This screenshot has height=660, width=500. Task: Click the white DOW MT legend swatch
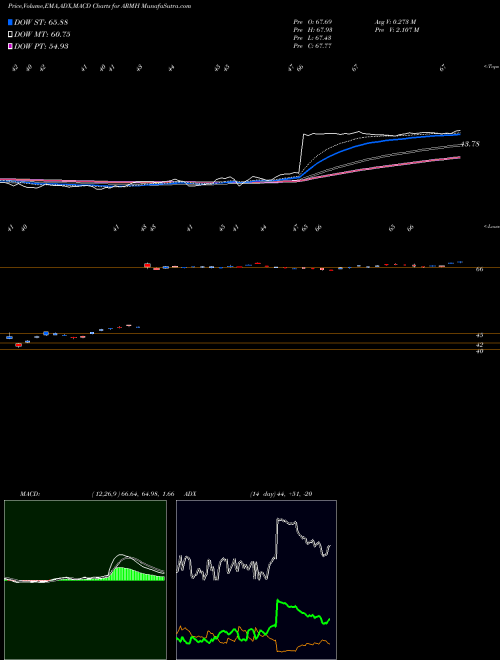(10, 35)
